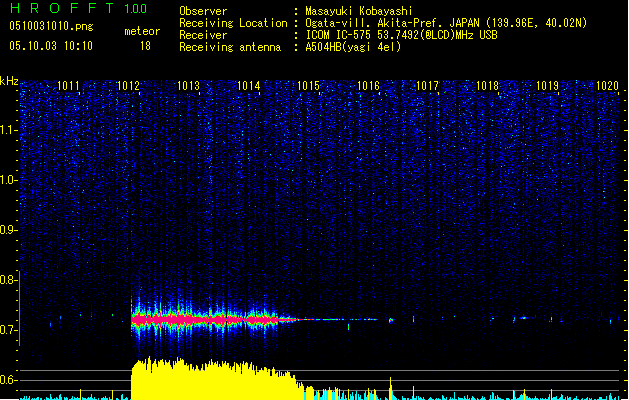629x400 pixels.
Task: Click the large yellow signal intensity block
Action: (215, 379)
